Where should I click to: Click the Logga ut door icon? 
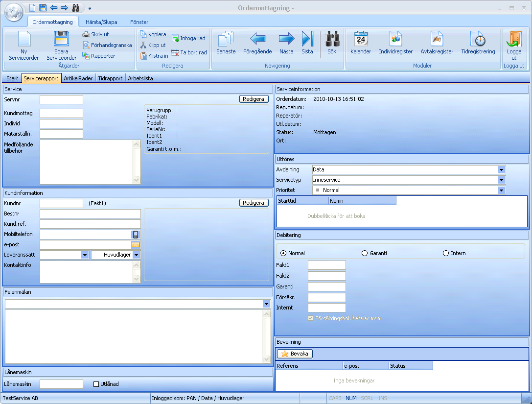click(514, 39)
